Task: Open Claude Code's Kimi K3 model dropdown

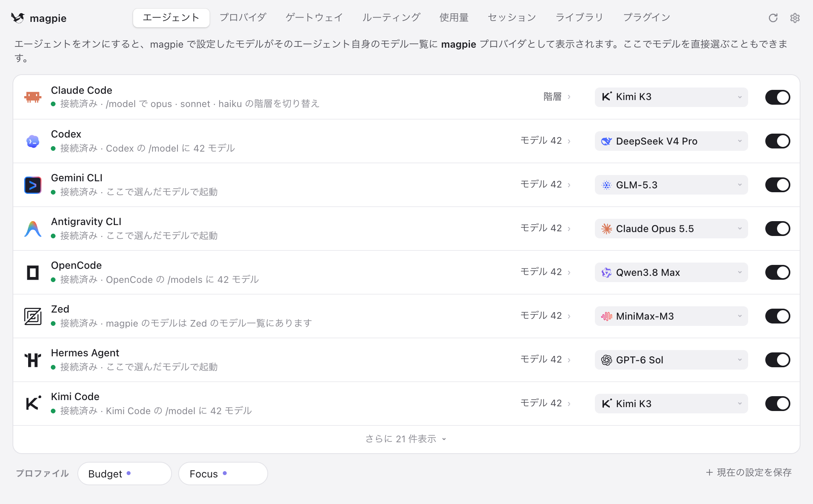Action: pos(671,97)
